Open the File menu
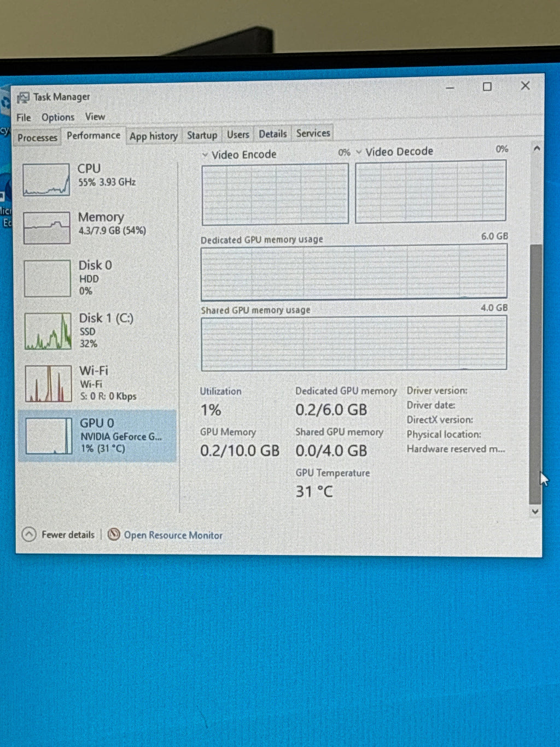Image resolution: width=560 pixels, height=747 pixels. pos(24,118)
